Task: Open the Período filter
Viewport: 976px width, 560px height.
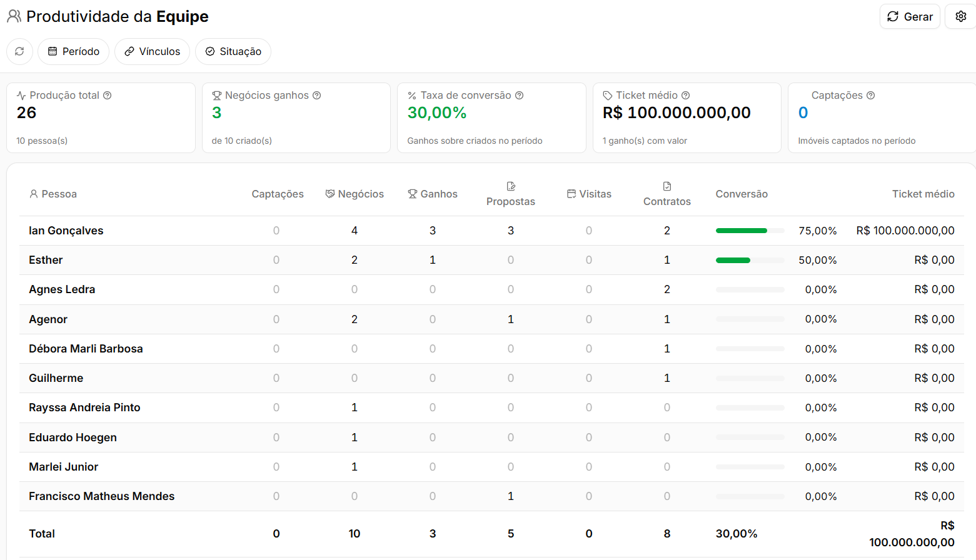Action: [x=74, y=51]
